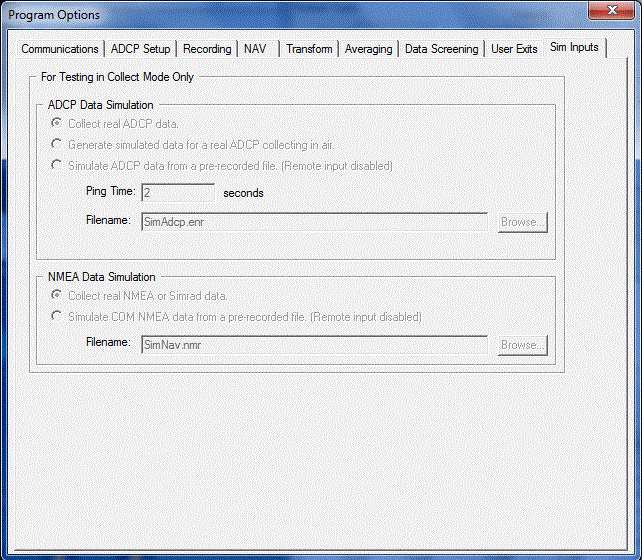Choose Generate simulated data for ADCP in air
The width and height of the screenshot is (644, 560).
(x=58, y=145)
